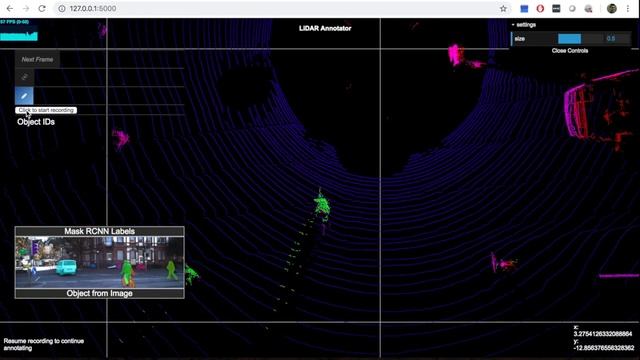Click the Object IDs heading
640x360 pixels.
(x=36, y=122)
